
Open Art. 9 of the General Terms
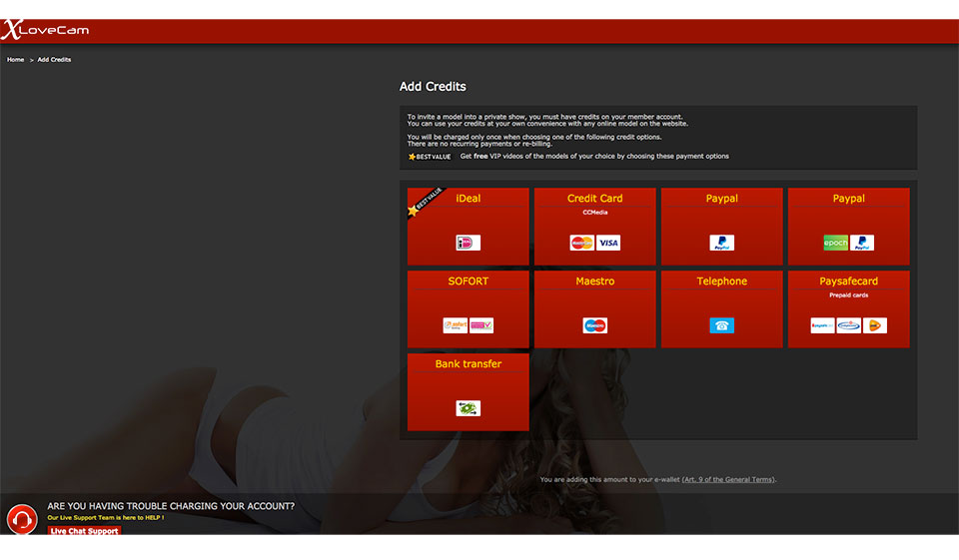[727, 480]
